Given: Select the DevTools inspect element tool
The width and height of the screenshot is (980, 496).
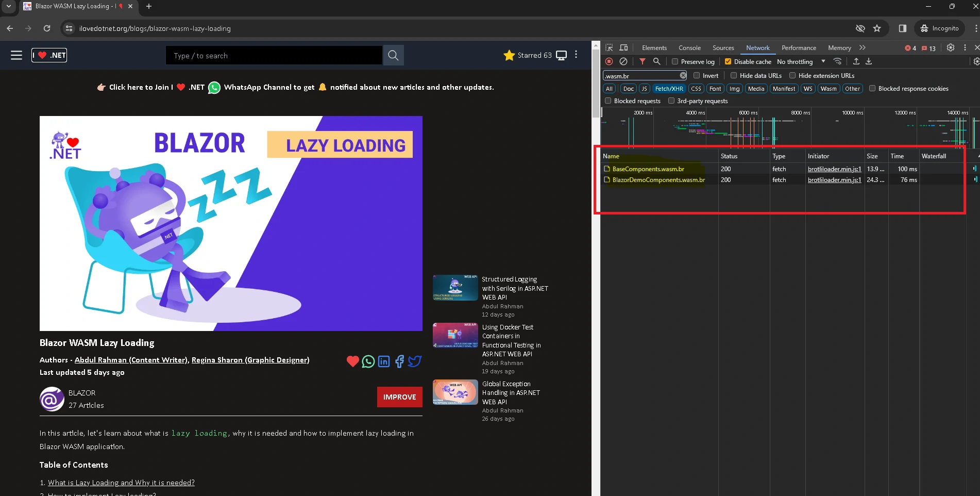Looking at the screenshot, I should [x=609, y=47].
